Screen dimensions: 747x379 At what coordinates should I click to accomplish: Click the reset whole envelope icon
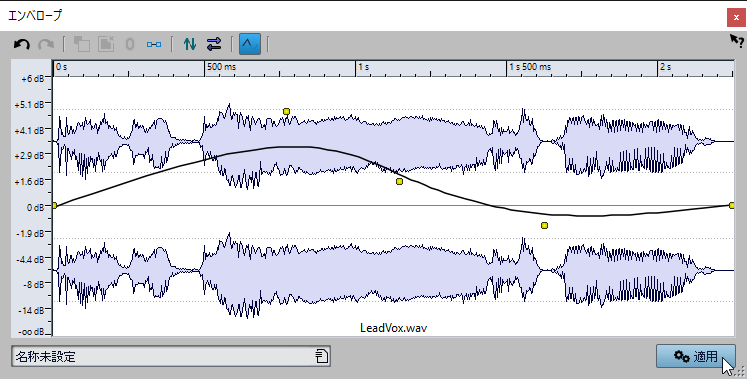click(x=154, y=44)
